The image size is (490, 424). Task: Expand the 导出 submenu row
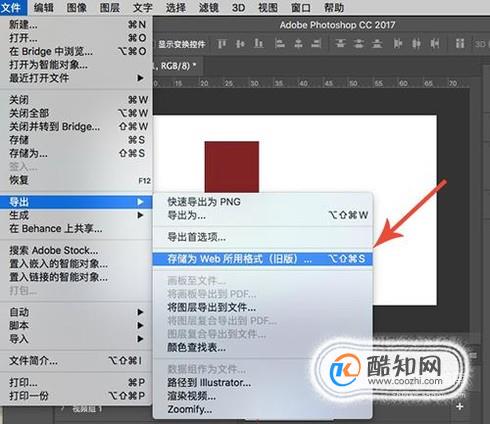click(x=76, y=202)
